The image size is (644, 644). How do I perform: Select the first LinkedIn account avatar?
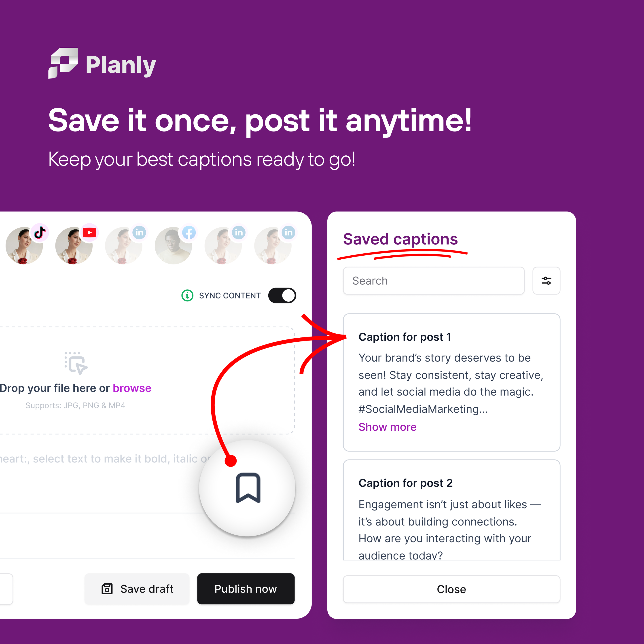[124, 246]
